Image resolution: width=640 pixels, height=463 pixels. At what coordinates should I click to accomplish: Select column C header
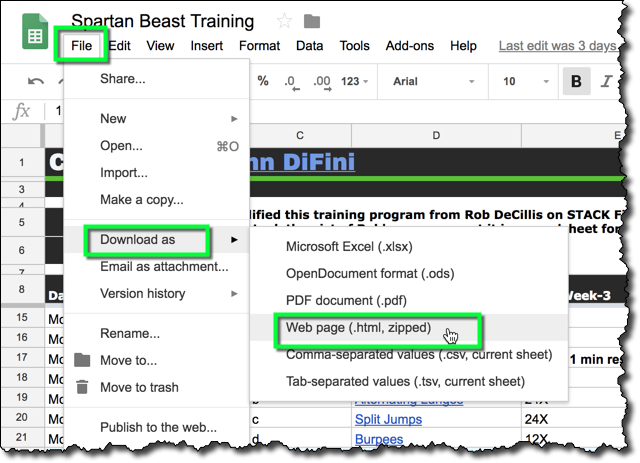[300, 136]
